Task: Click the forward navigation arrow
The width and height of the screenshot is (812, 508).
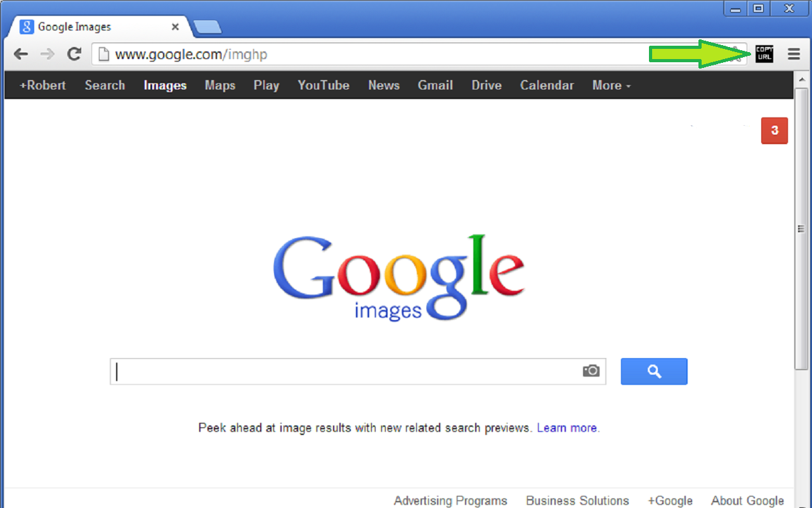Action: click(48, 54)
